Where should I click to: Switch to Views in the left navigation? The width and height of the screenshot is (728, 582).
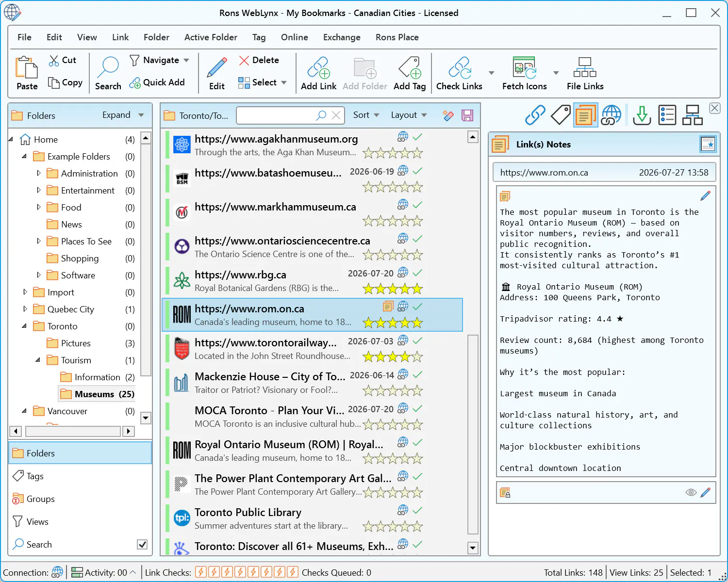point(81,522)
